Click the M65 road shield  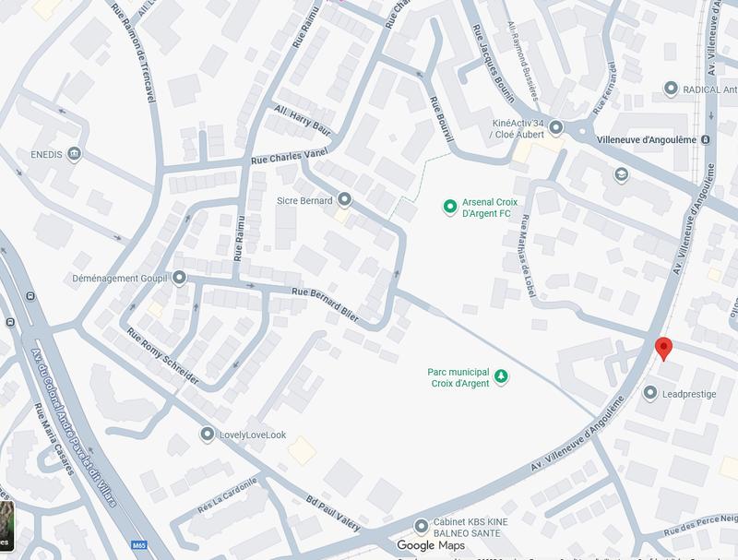coord(139,545)
